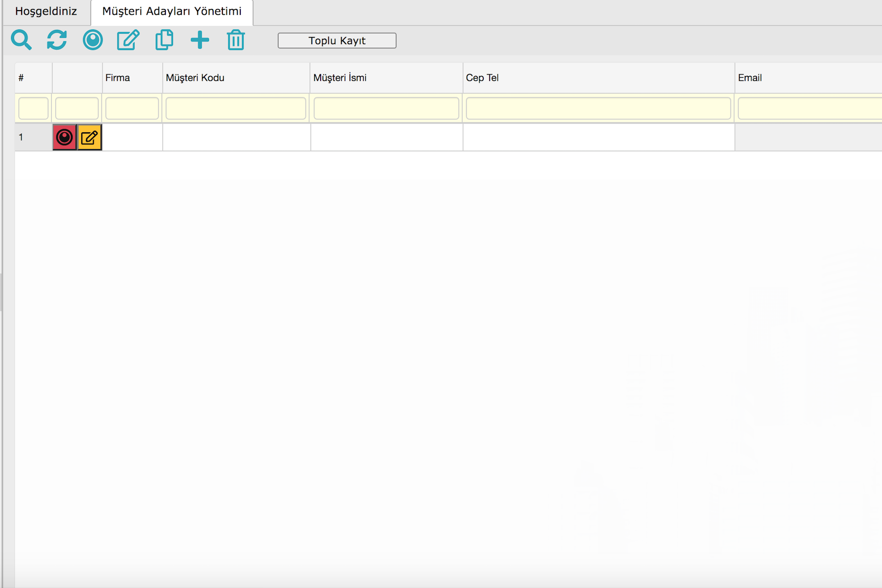The height and width of the screenshot is (588, 882).
Task: Click the refresh arrows icon
Action: tap(57, 40)
